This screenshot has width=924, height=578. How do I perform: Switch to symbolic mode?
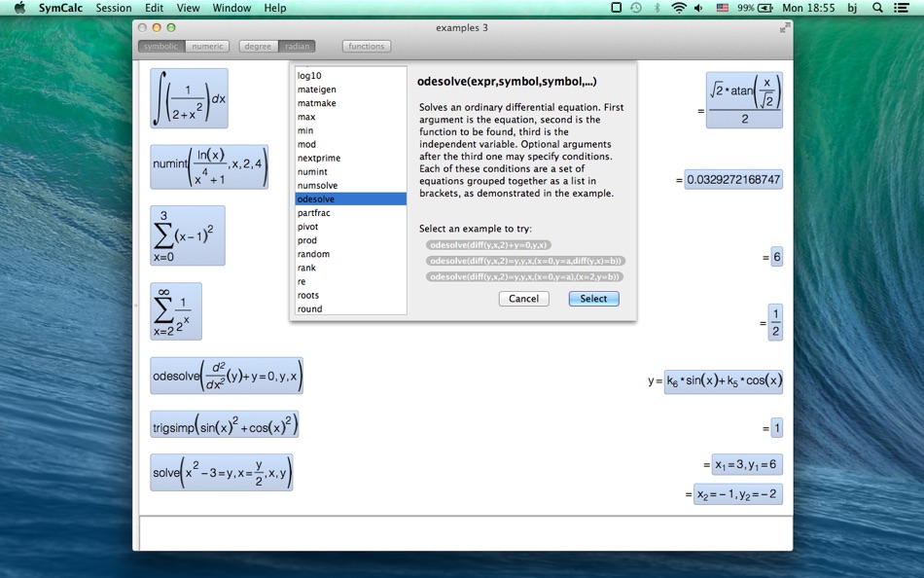click(160, 46)
